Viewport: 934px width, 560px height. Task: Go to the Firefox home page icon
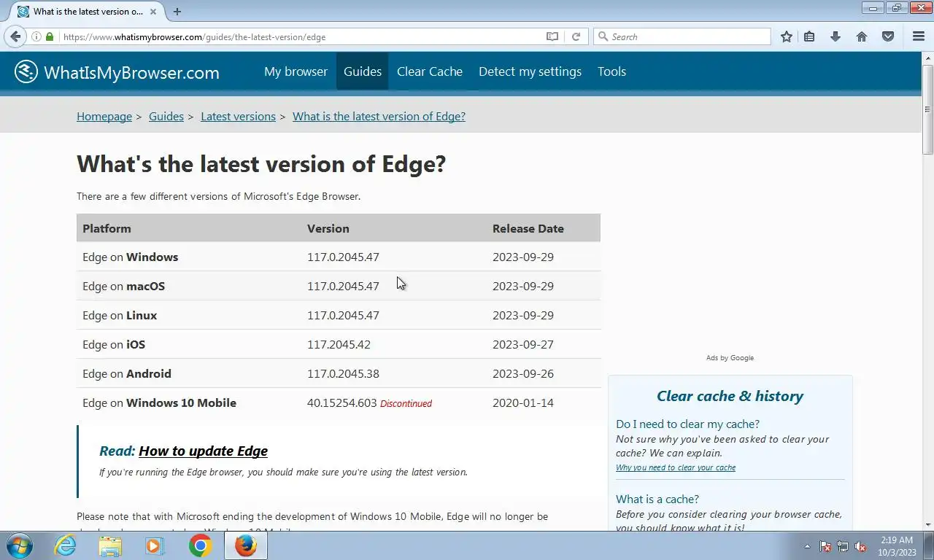coord(862,36)
